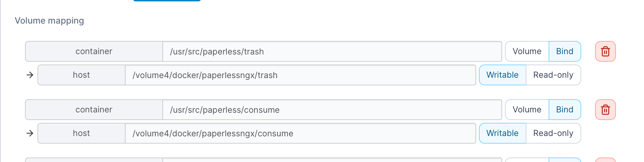This screenshot has width=644, height=162.
Task: Click the container label of trash mapping
Action: (x=94, y=51)
